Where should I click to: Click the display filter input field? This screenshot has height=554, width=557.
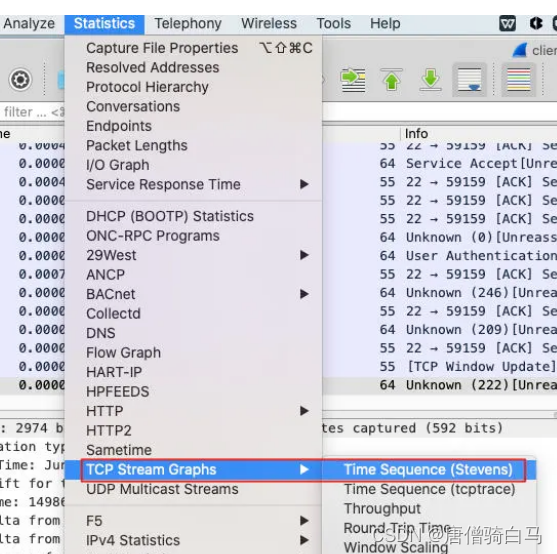coord(33,112)
